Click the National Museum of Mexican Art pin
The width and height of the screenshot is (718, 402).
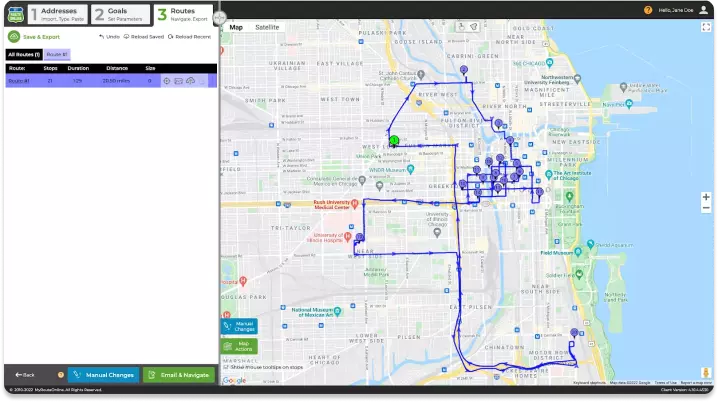point(337,311)
